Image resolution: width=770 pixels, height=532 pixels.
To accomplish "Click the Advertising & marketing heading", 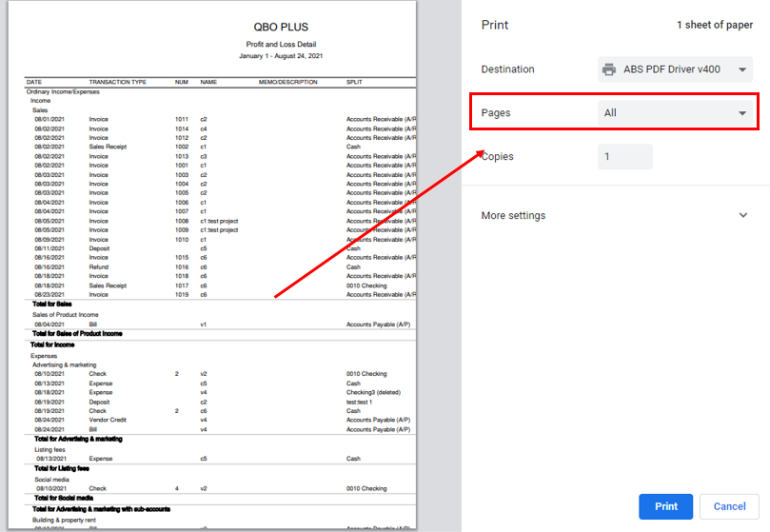I will [x=65, y=365].
